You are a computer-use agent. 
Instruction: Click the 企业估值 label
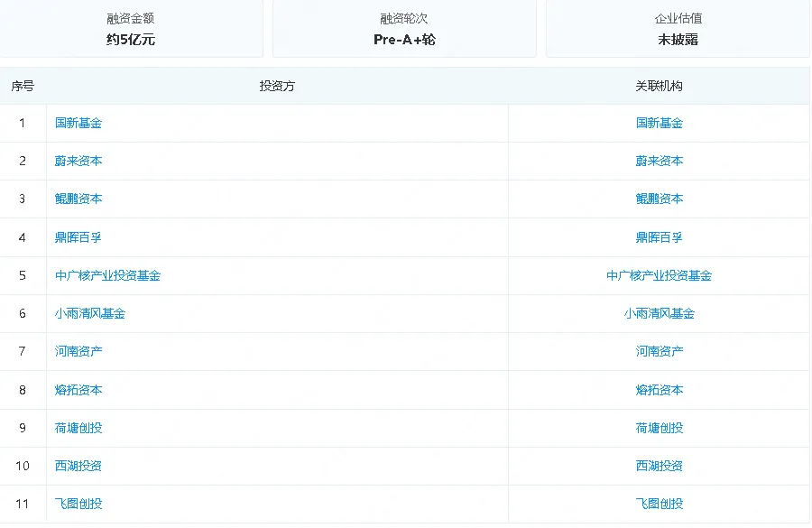678,19
